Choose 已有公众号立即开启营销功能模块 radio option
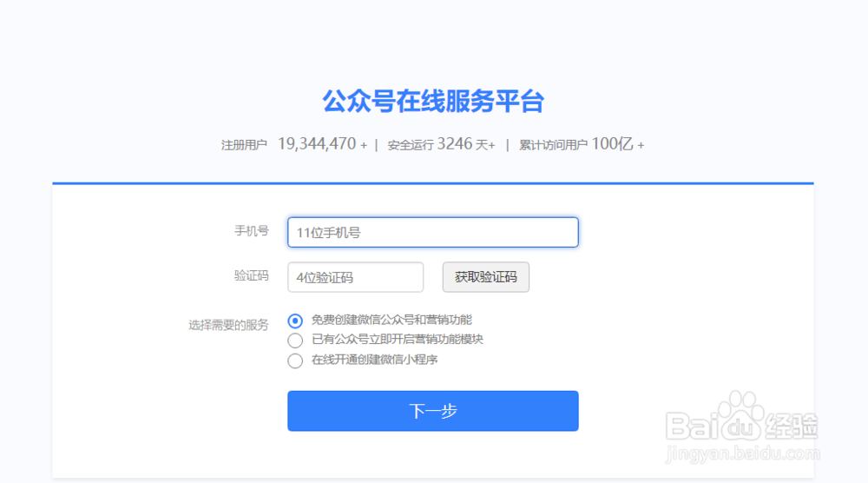The image size is (868, 483). tap(295, 340)
